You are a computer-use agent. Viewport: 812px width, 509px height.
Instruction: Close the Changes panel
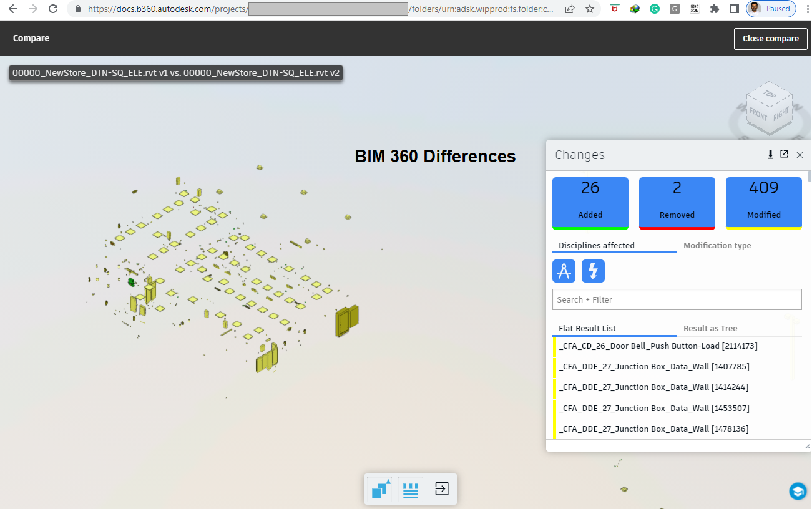tap(800, 155)
